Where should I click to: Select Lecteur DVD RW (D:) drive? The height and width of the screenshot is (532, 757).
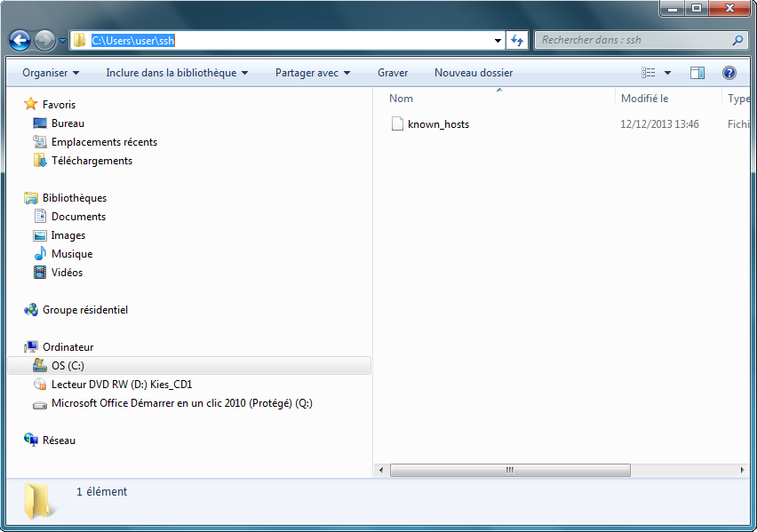pyautogui.click(x=122, y=385)
